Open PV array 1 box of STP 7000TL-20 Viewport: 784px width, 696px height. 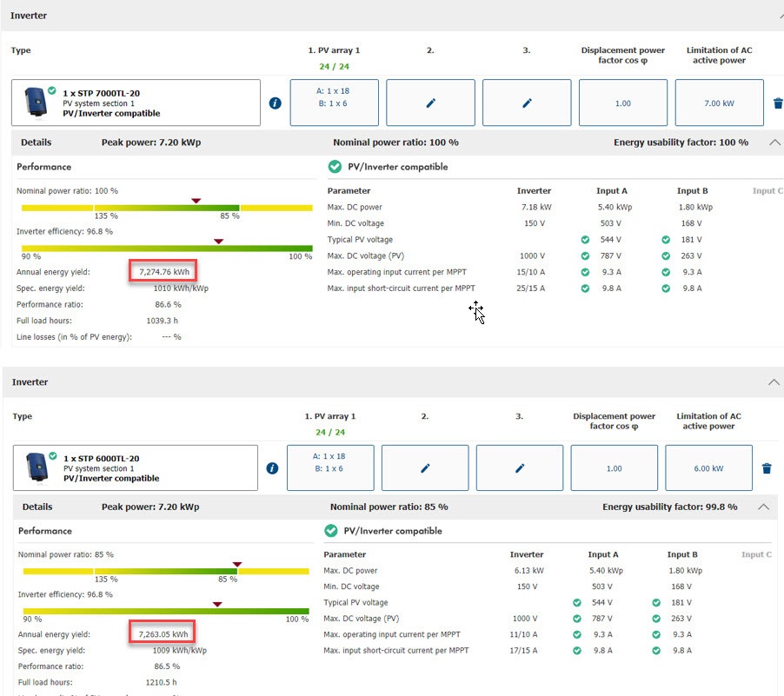click(x=334, y=103)
